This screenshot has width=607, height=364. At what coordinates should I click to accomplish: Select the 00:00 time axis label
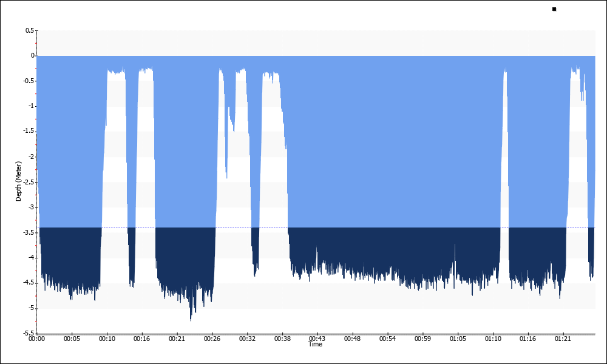[37, 339]
